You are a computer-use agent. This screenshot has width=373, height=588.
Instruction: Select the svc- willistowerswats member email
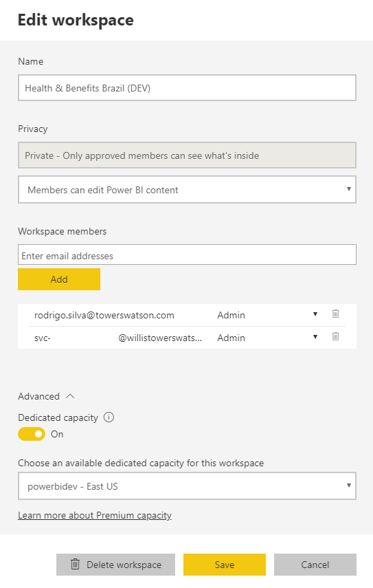tap(118, 338)
